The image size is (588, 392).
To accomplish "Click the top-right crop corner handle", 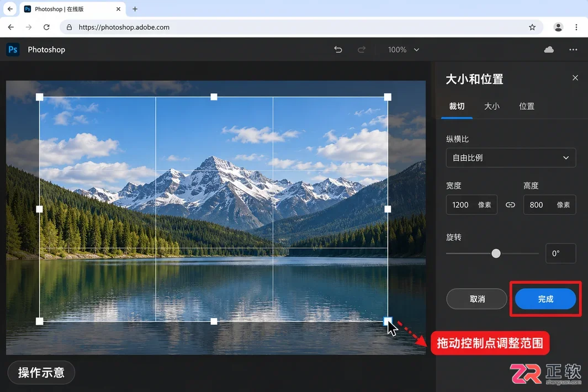I will click(388, 97).
